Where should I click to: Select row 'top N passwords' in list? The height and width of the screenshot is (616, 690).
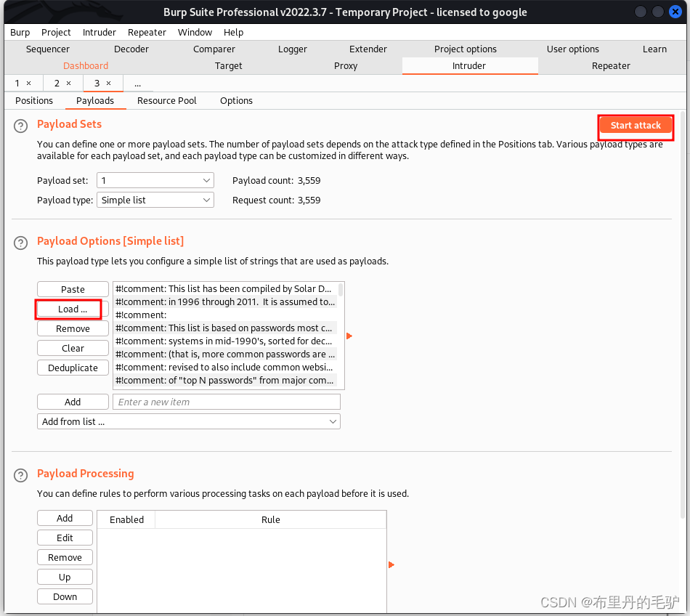click(x=226, y=380)
